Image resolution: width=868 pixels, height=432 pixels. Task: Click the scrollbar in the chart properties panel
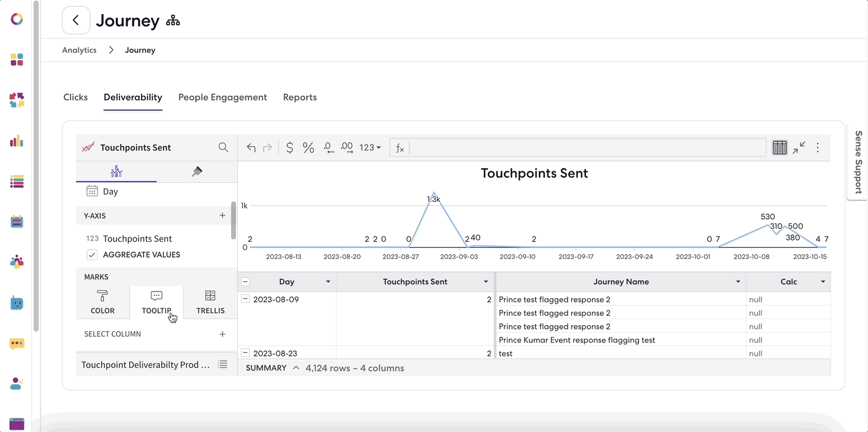click(x=233, y=220)
